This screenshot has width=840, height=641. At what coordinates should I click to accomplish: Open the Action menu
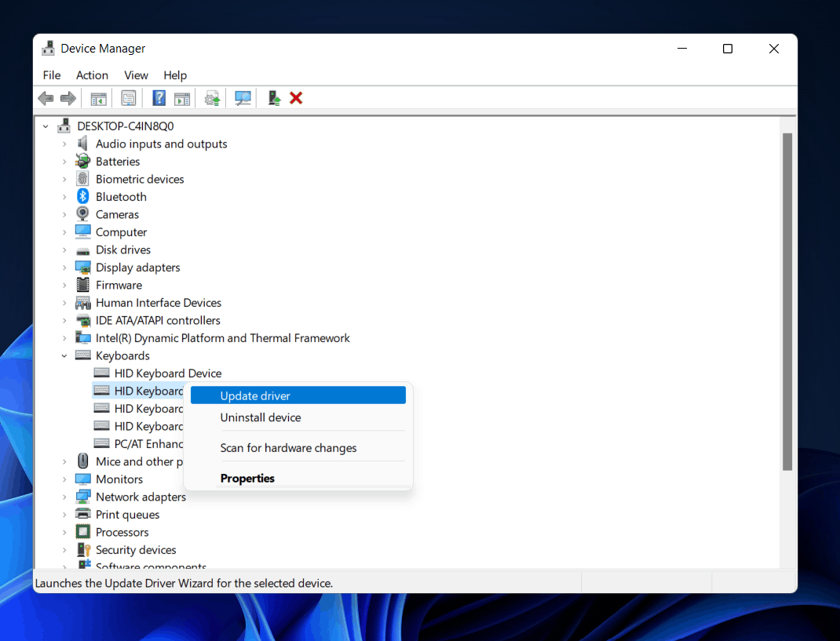coord(92,75)
